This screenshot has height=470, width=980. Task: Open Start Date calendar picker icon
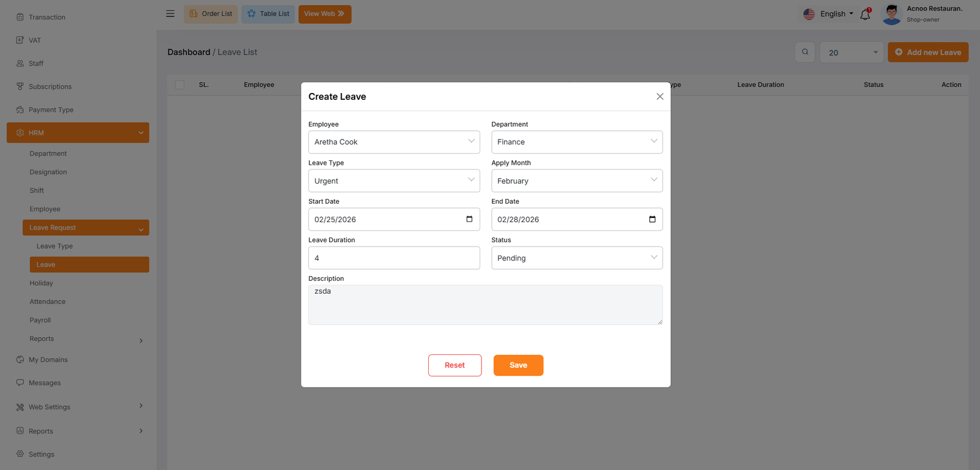coord(469,219)
